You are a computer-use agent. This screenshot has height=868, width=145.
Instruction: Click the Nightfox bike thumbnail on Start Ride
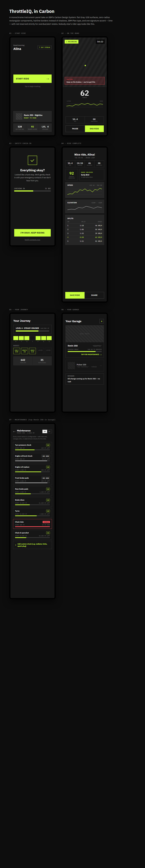click(19, 117)
